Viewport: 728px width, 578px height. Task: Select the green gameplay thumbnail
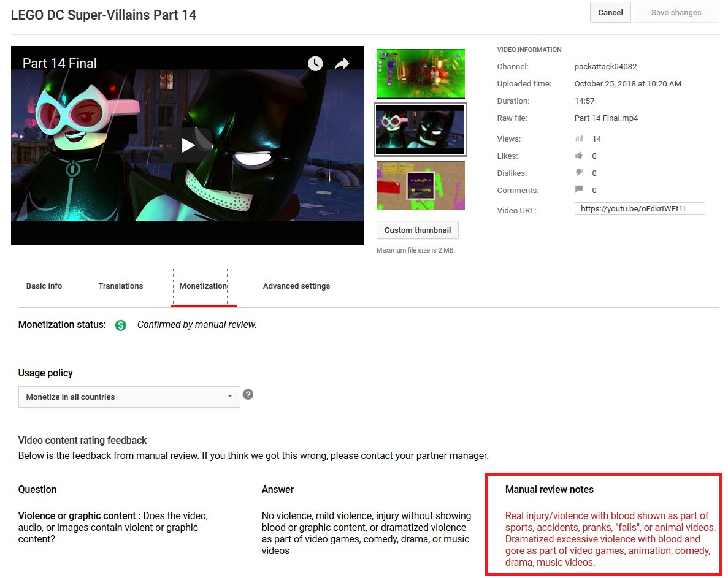(x=420, y=74)
